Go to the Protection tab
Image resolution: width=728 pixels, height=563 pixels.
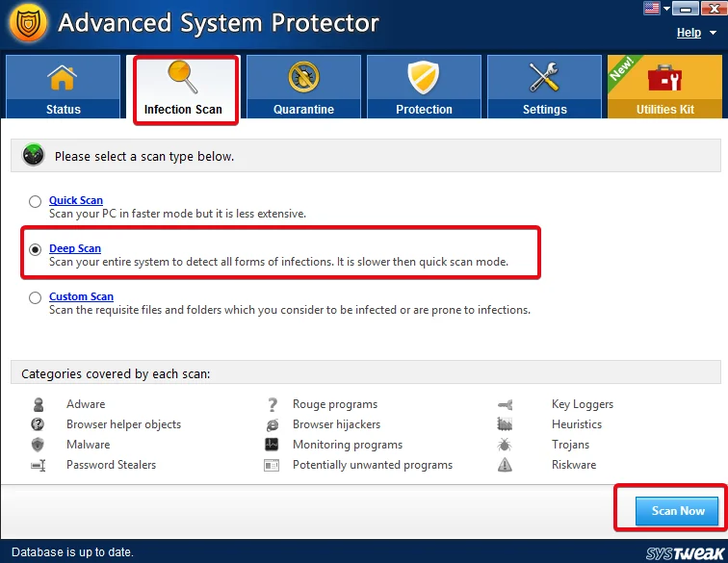point(424,87)
